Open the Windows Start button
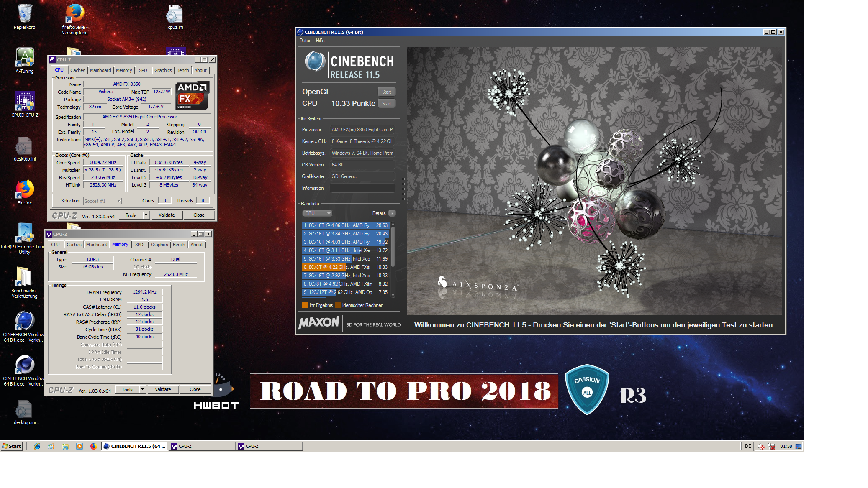Viewport: 868px width, 488px height. 12,446
